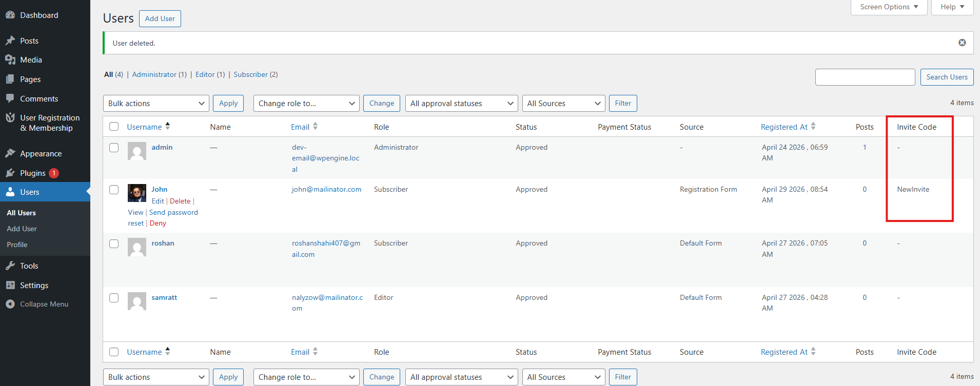
Task: Click 'Send password reset' for John
Action: [x=163, y=217]
